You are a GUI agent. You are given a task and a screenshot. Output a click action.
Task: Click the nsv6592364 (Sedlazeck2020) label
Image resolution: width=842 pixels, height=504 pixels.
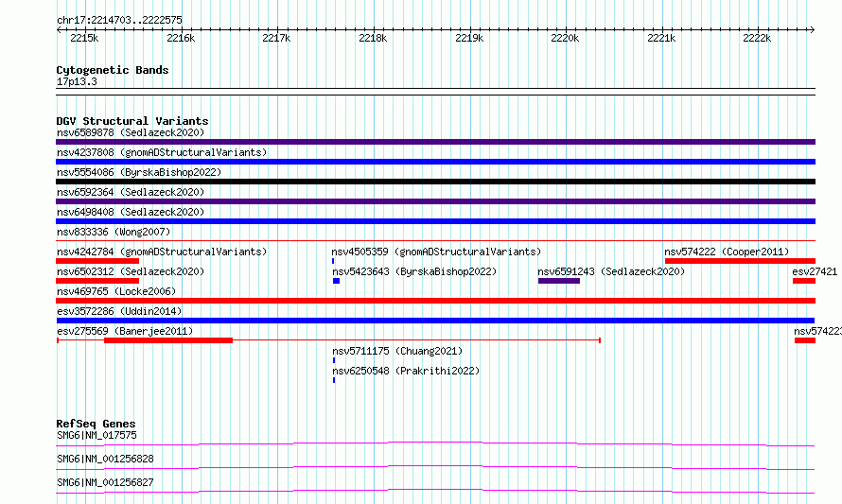(x=131, y=192)
